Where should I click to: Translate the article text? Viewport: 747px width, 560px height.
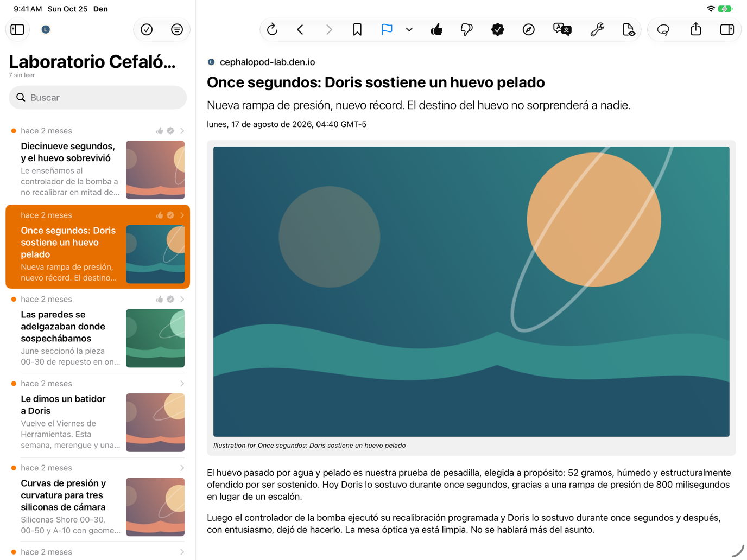click(562, 29)
